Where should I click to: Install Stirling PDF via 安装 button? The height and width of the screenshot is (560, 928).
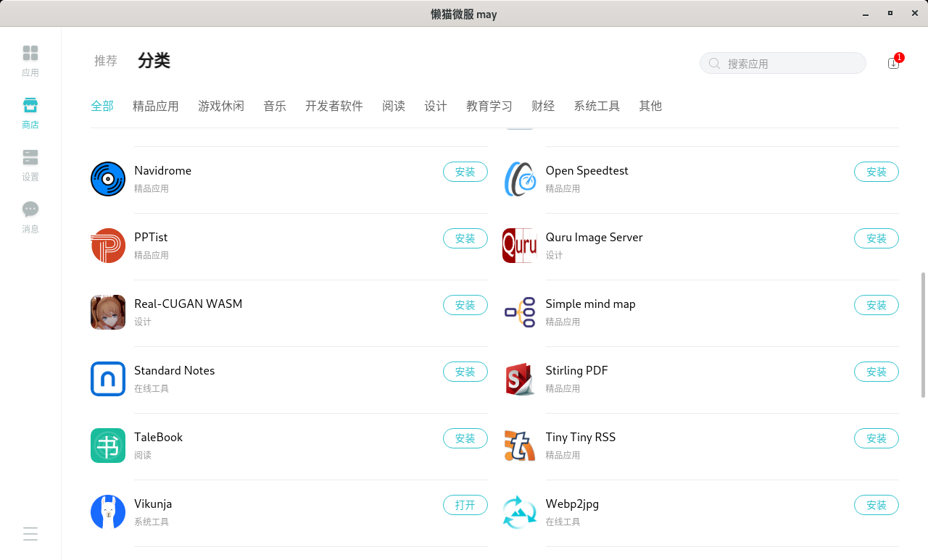click(877, 372)
